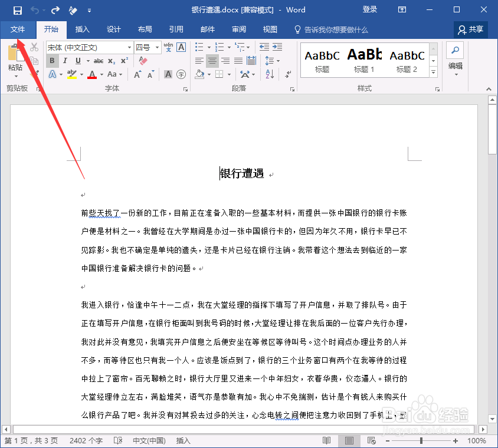The image size is (498, 448).
Task: Toggle Italic formatting
Action: click(65, 61)
